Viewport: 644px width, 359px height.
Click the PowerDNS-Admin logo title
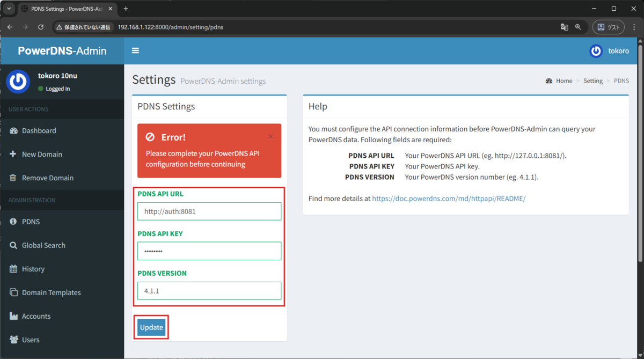[x=62, y=51]
